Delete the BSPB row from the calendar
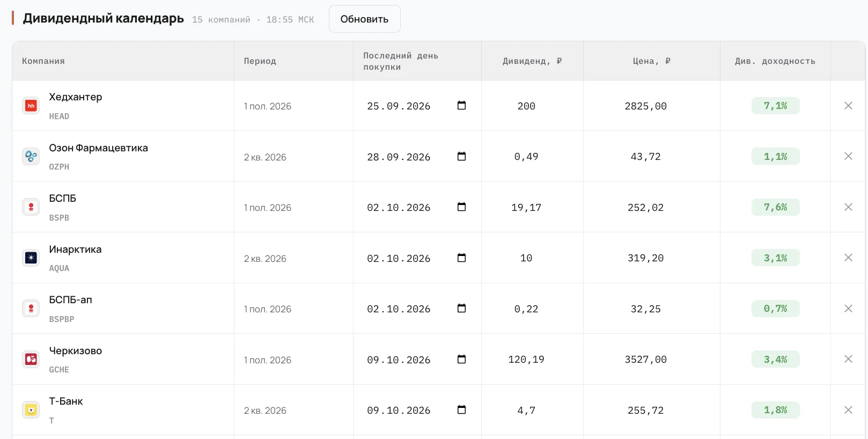 (x=848, y=207)
